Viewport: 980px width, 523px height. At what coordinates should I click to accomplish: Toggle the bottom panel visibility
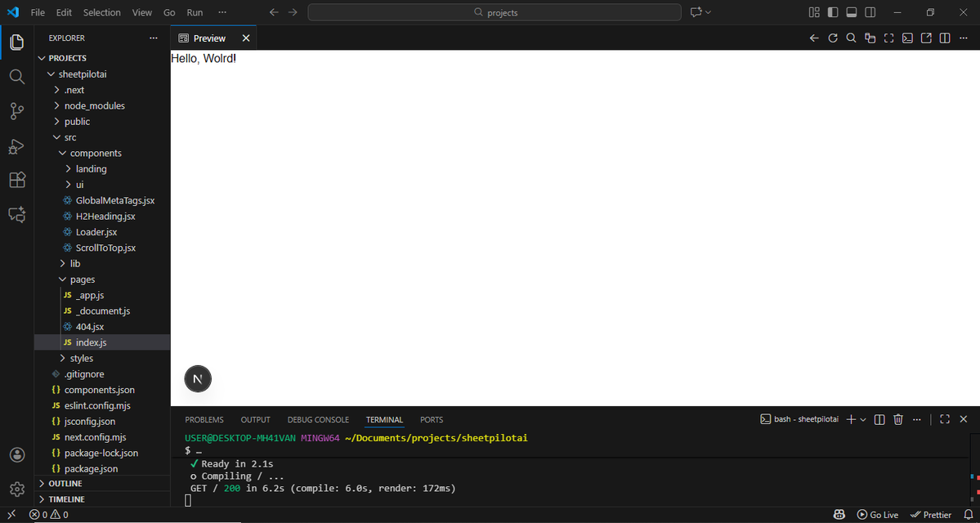851,12
